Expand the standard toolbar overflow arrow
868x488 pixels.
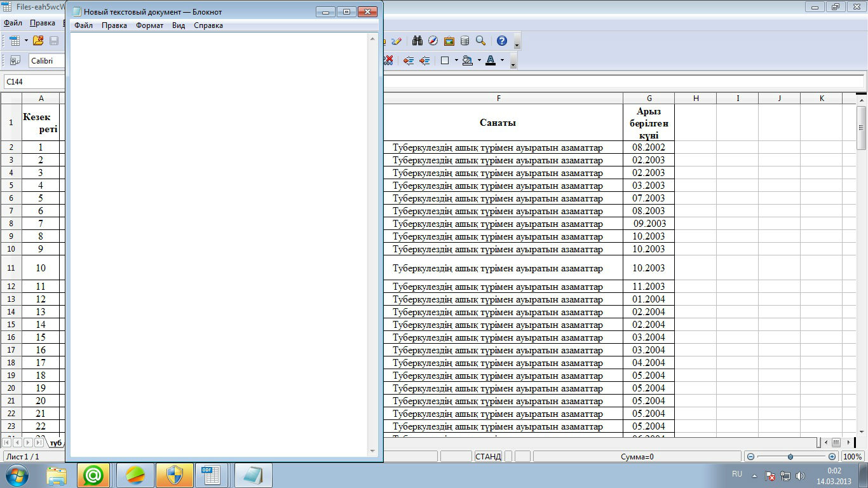tap(517, 43)
